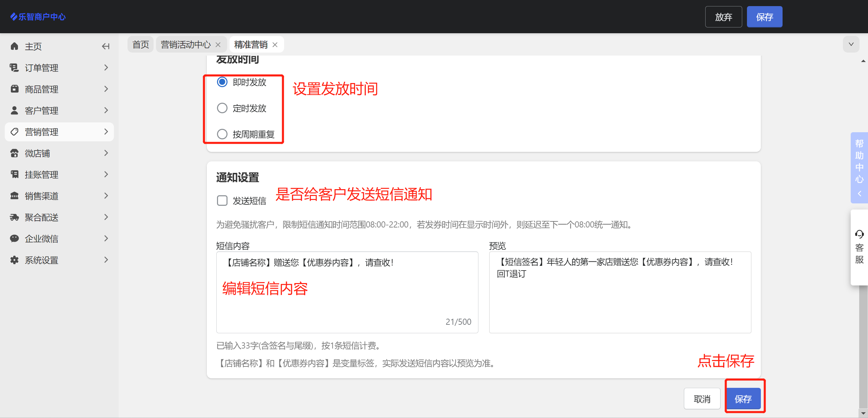Click the 商品管理 bag icon
Image resolution: width=868 pixels, height=418 pixels.
pos(14,89)
